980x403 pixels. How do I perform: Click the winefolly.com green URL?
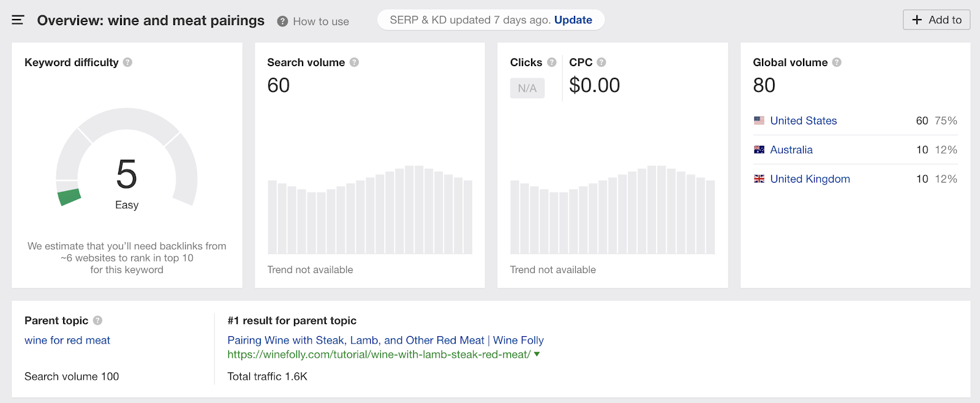coord(379,354)
